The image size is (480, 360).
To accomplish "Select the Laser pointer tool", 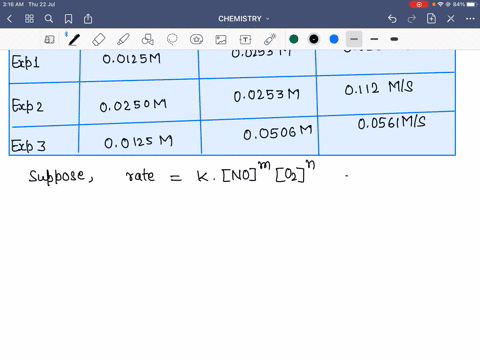I will click(270, 39).
